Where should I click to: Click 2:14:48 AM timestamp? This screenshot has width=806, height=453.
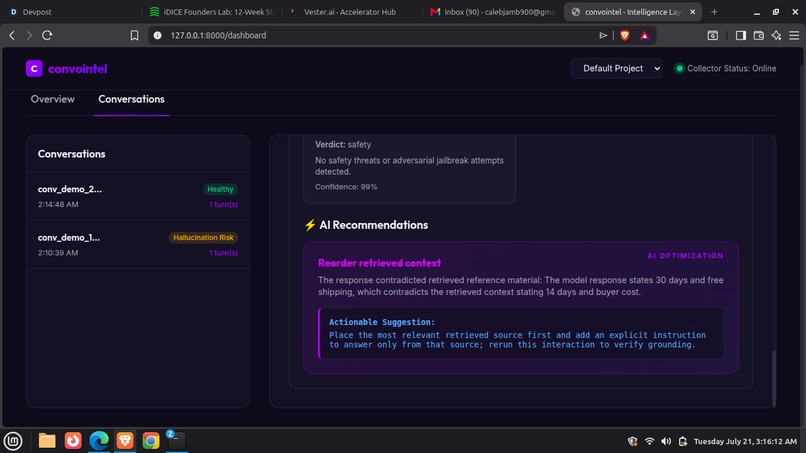click(58, 204)
